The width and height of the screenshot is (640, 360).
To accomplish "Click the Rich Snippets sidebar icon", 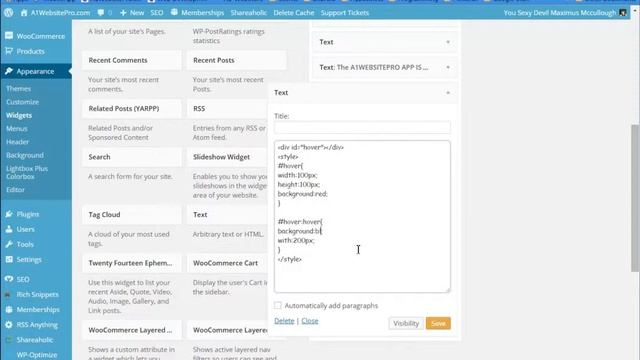I will click(x=8, y=294).
